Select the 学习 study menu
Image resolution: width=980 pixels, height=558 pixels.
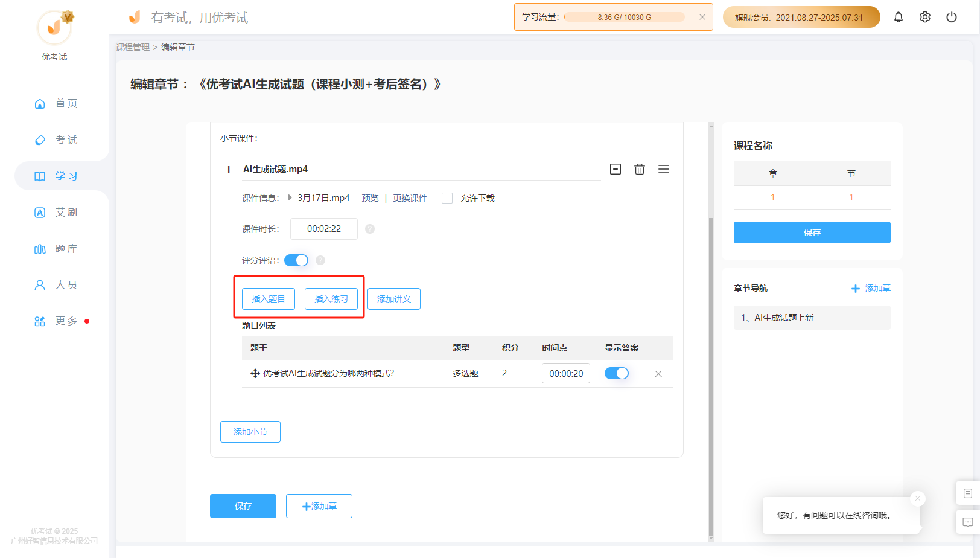click(62, 176)
